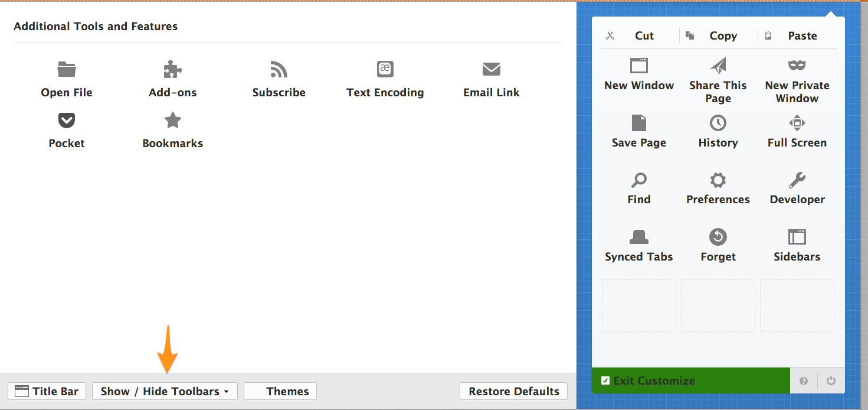Uncheck the Exit Customize checkbox
Screen dimensions: 868x410
[x=605, y=380]
